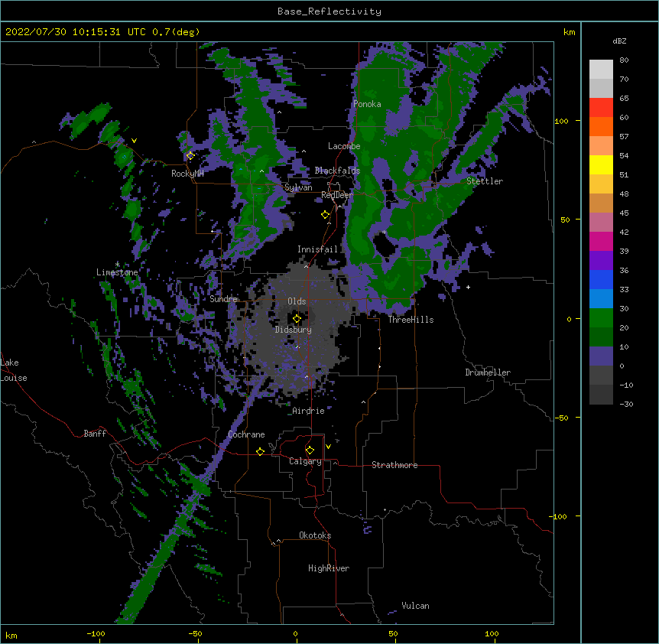659x644 pixels.
Task: Click the white plus marker east of ThreeHills
Action: tap(468, 287)
